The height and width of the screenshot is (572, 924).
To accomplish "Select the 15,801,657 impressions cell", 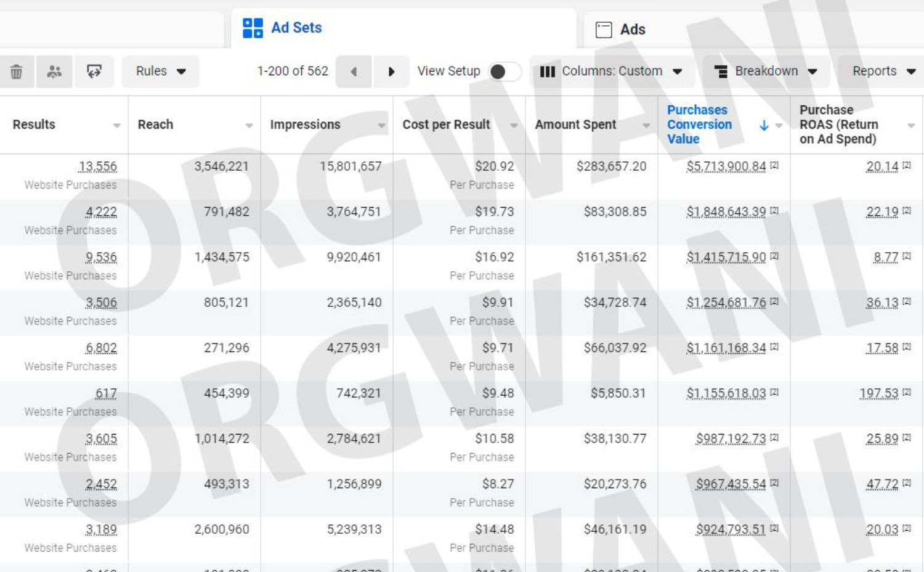I will [x=351, y=166].
